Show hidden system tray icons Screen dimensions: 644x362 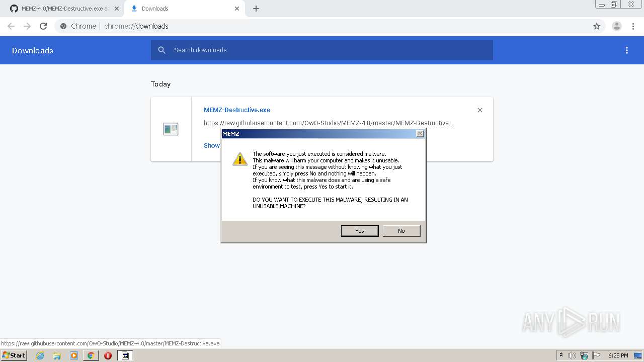point(561,355)
